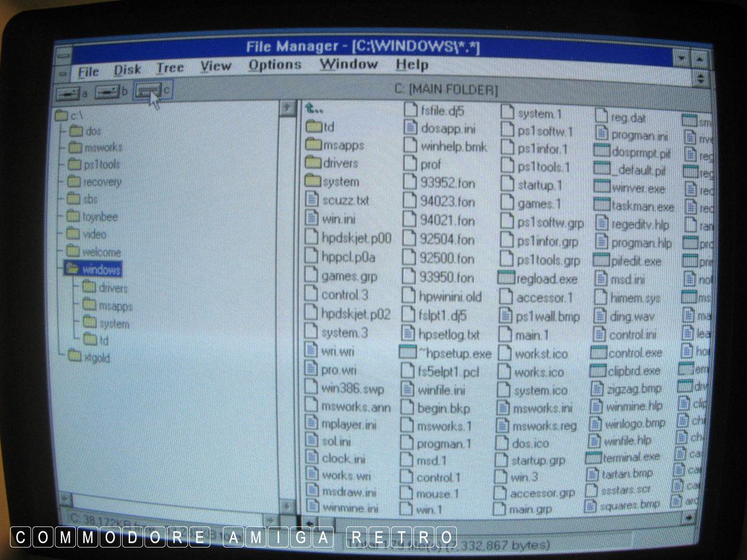Open the Help menu
The width and height of the screenshot is (747, 560).
[411, 64]
